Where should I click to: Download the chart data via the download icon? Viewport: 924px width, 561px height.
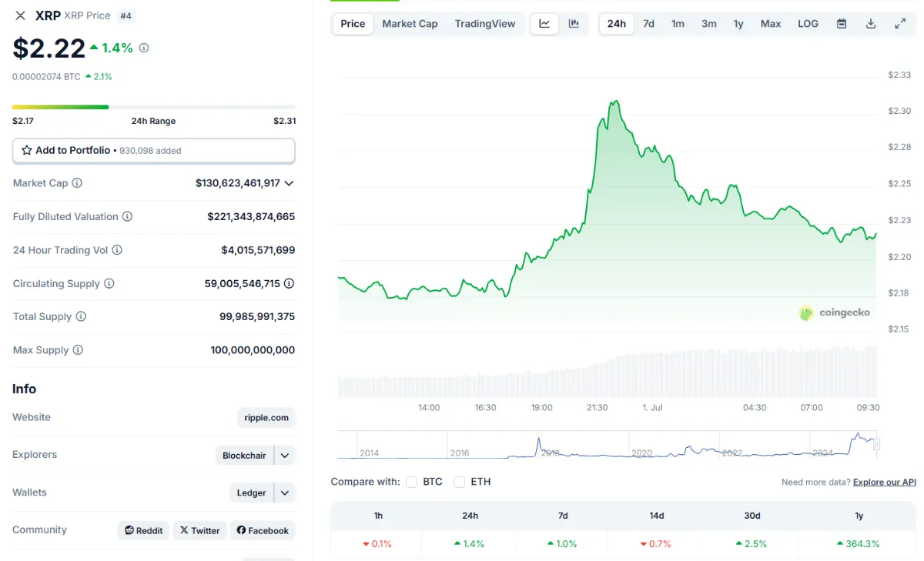click(x=871, y=24)
